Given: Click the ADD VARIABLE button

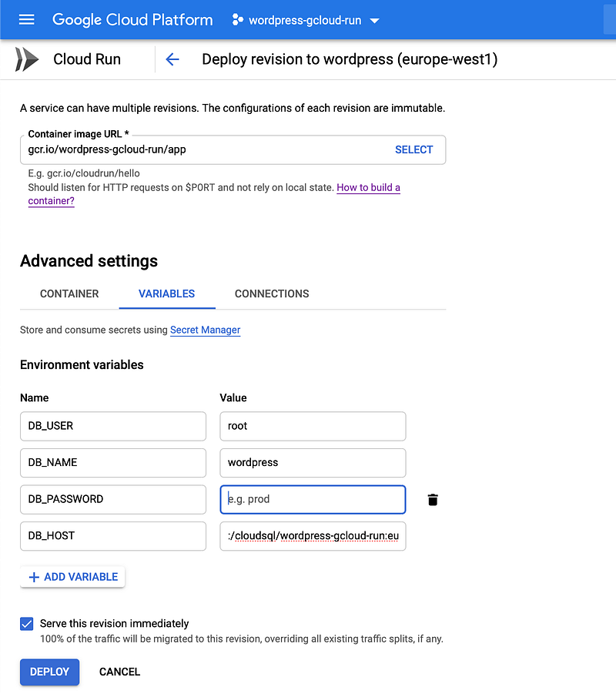Looking at the screenshot, I should (72, 577).
